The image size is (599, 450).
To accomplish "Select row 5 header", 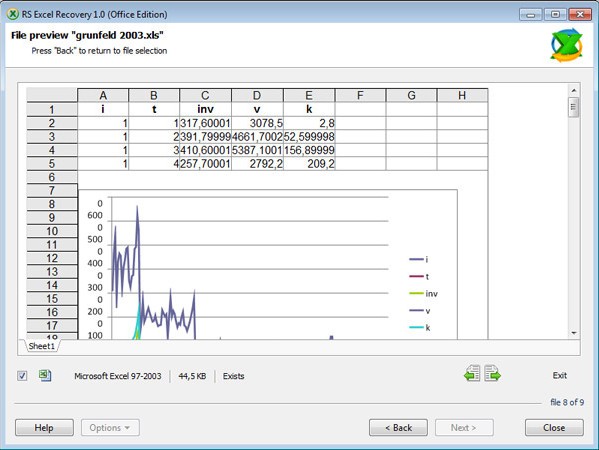I will coord(52,163).
